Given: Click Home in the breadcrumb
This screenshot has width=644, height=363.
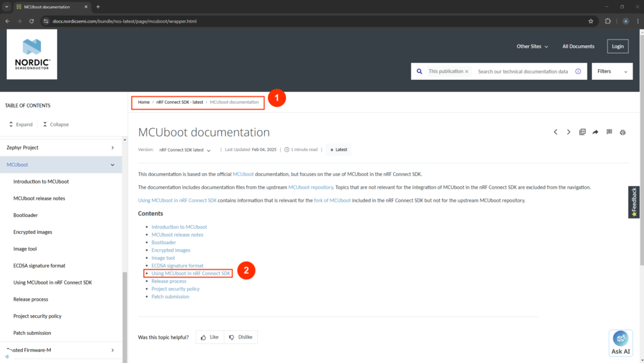Looking at the screenshot, I should 144,103.
